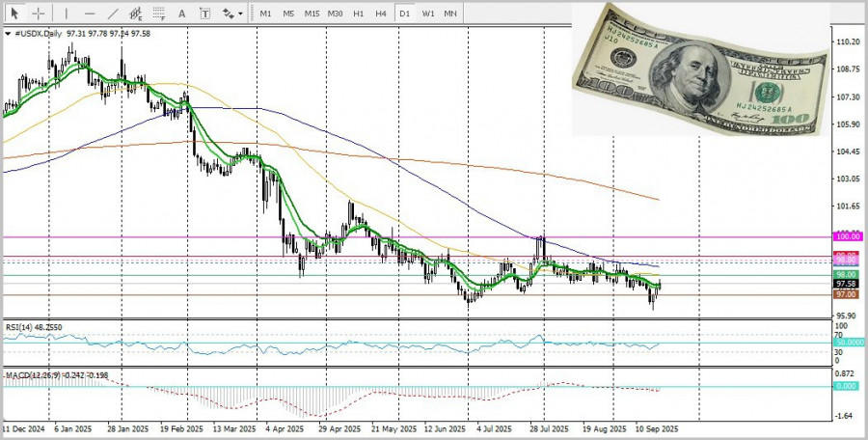Pick the horizontal line drawing tool
This screenshot has height=440, width=868.
pos(90,14)
